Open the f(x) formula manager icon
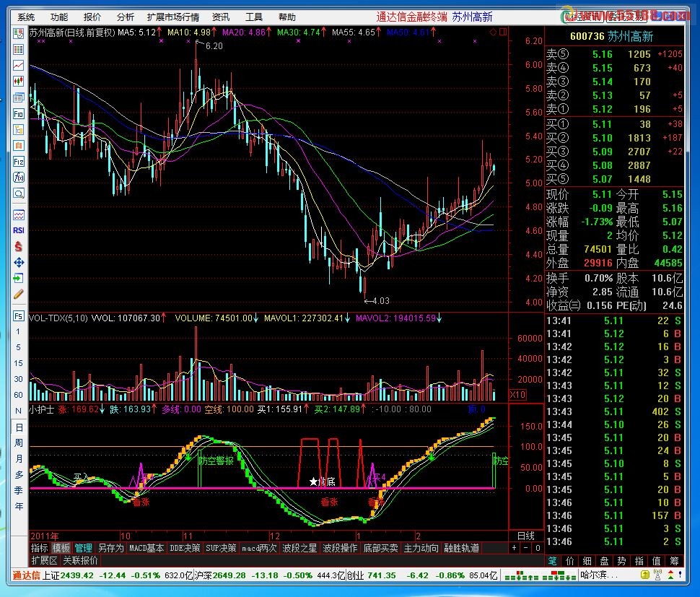Viewport: 700px width, 597px height. (x=18, y=178)
